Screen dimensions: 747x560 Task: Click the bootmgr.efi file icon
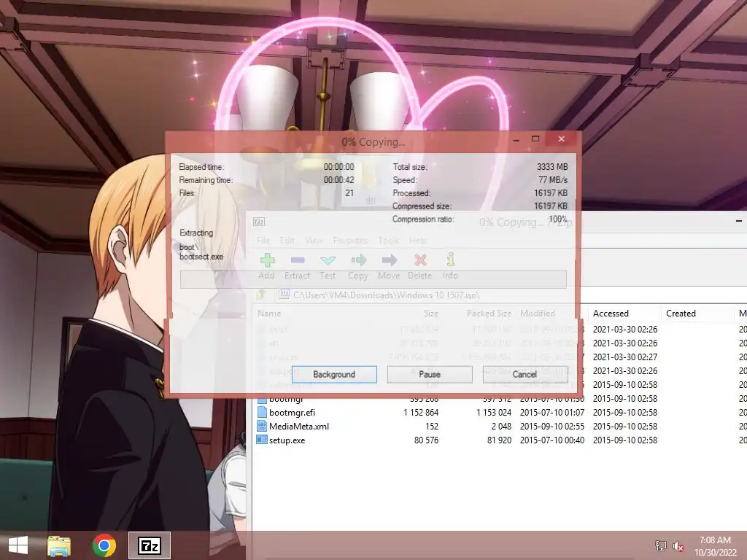coord(262,412)
